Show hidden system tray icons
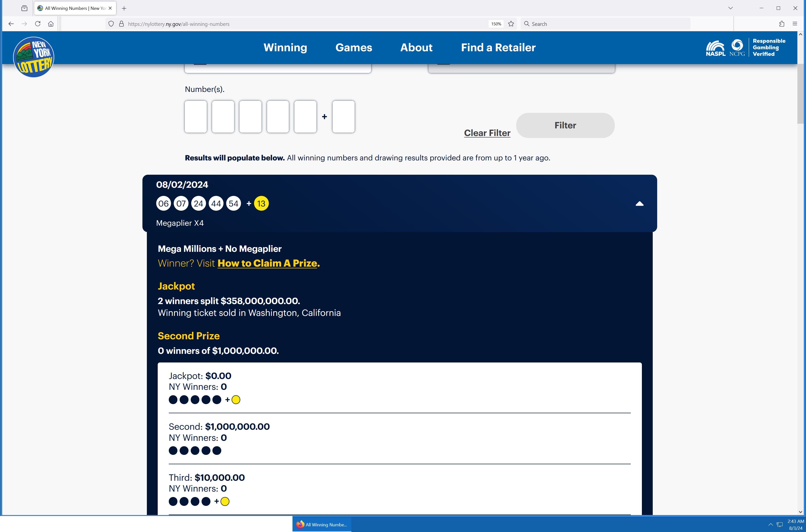 pos(771,525)
